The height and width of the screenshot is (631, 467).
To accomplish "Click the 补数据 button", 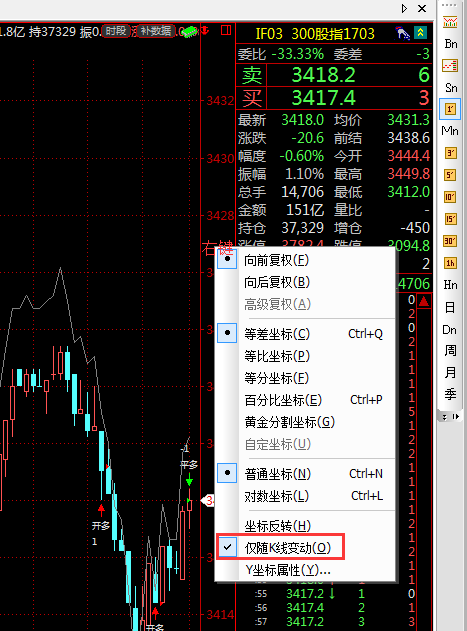I will [x=156, y=31].
